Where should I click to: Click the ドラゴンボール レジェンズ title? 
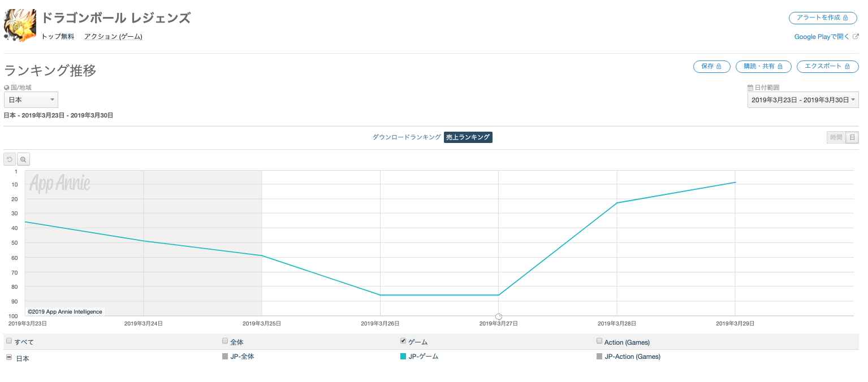[116, 18]
